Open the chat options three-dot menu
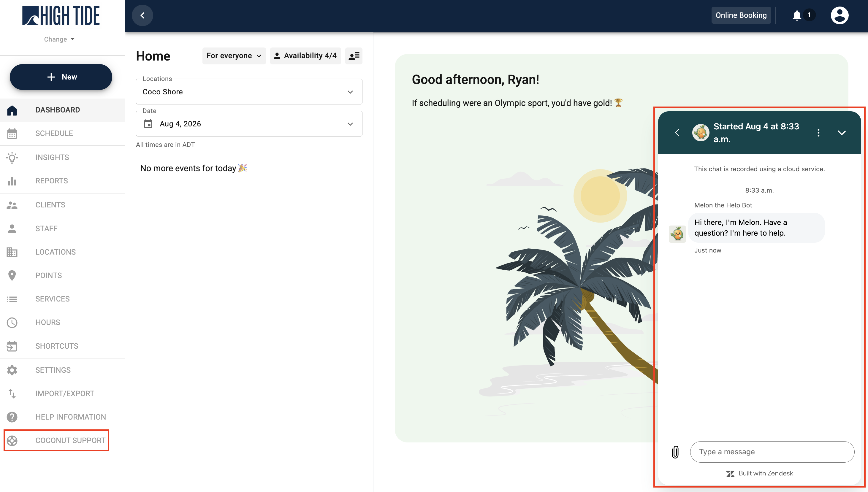Viewport: 868px width, 492px height. point(818,132)
